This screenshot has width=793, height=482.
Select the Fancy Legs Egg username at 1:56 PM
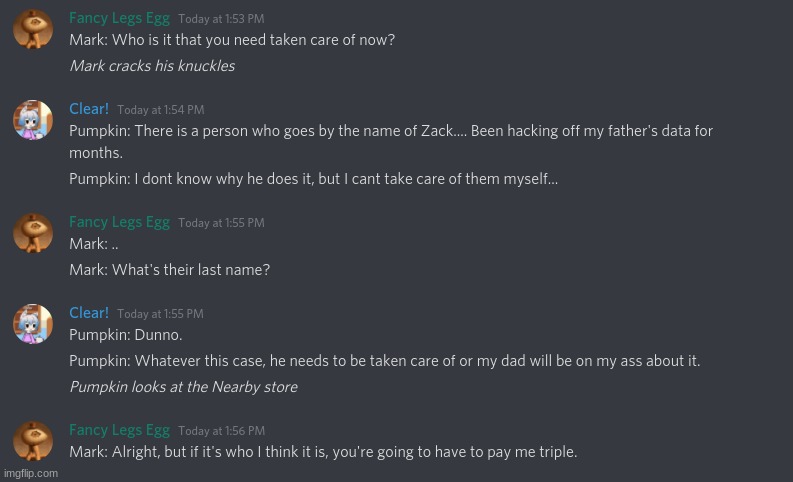[x=119, y=430]
